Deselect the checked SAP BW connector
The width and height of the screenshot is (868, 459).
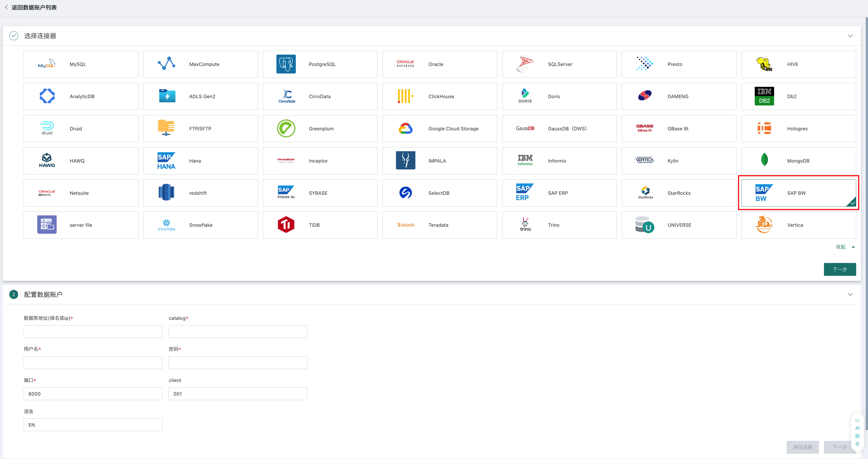coord(798,193)
